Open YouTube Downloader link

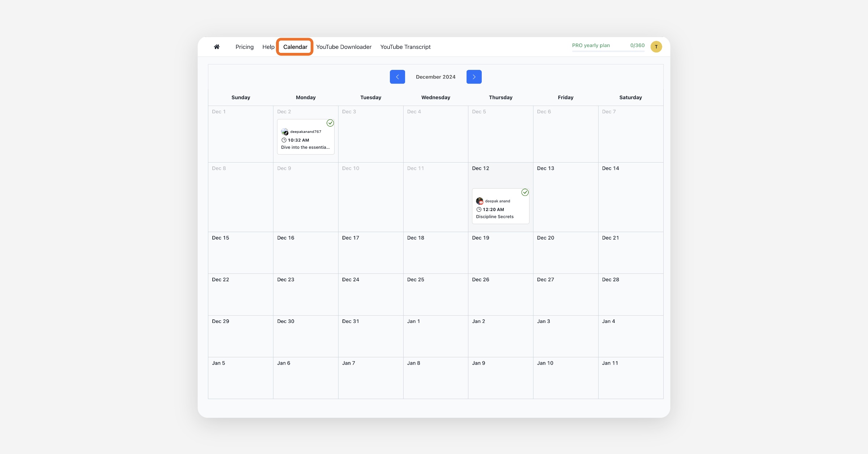click(344, 47)
